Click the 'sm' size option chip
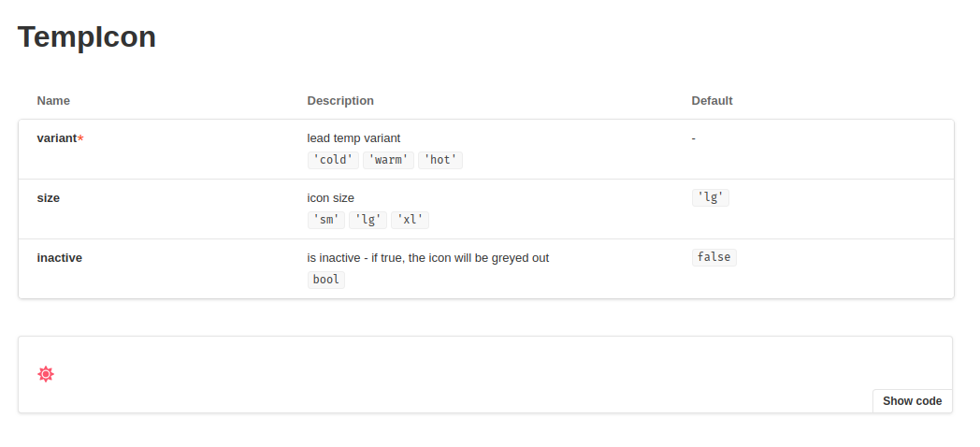The width and height of the screenshot is (980, 447). point(326,220)
